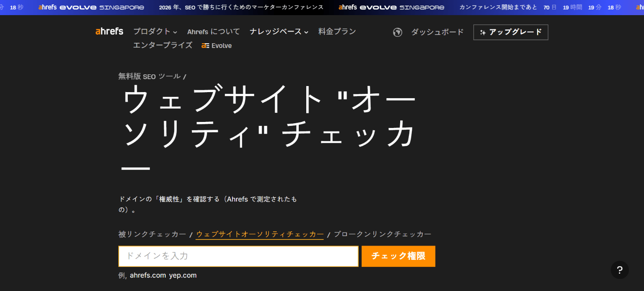Expand the chevron next to プロダクト

[175, 32]
